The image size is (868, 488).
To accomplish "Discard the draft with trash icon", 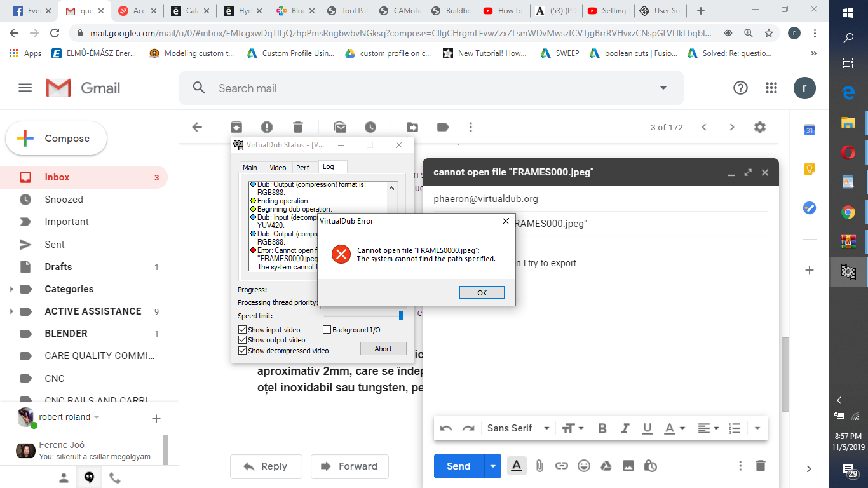I will (x=761, y=466).
